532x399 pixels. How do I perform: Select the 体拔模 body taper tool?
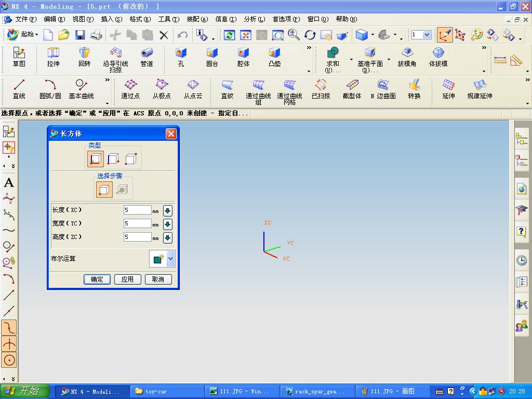438,57
